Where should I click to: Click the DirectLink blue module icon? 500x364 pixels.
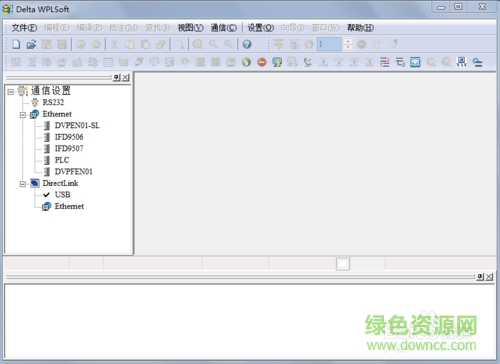tap(35, 183)
